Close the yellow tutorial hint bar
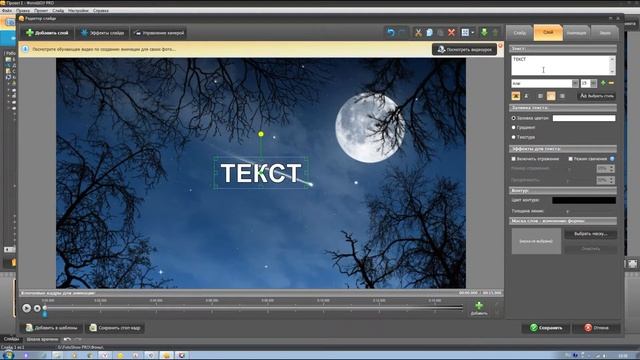 coord(500,46)
